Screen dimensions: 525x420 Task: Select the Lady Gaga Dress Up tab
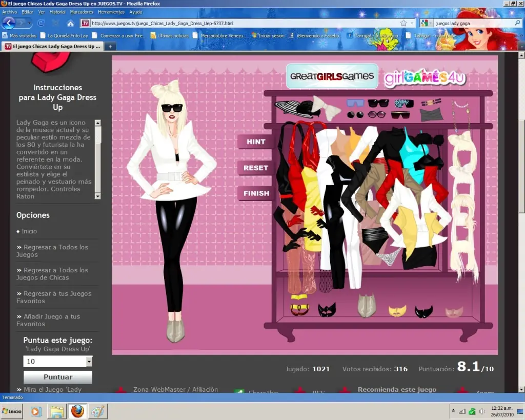53,47
